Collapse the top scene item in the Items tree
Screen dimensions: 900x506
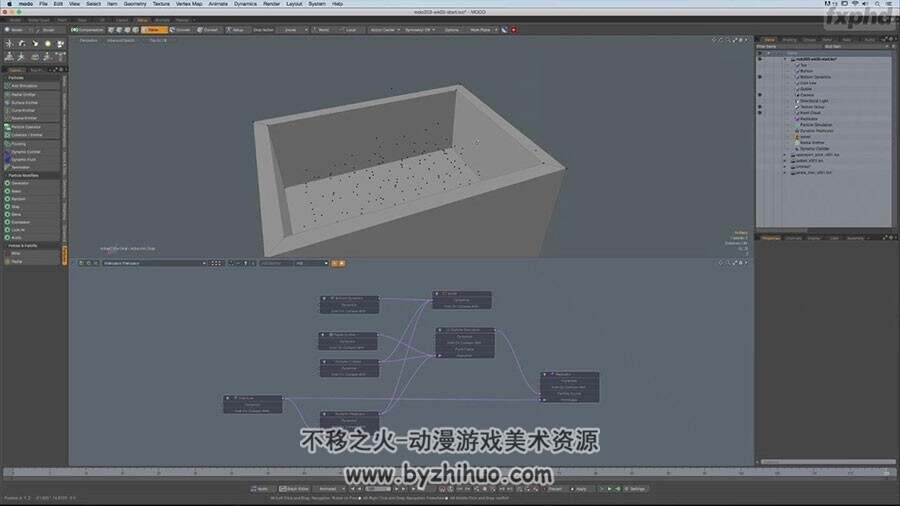785,59
